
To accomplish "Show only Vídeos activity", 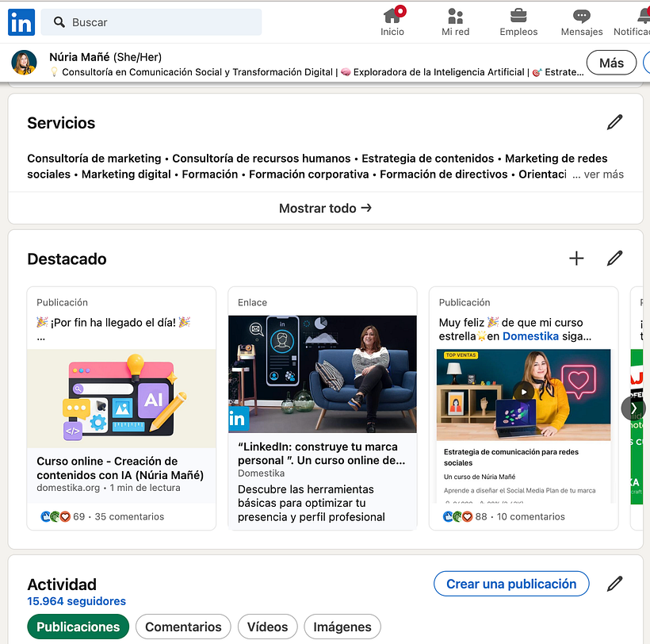I will coord(267,627).
